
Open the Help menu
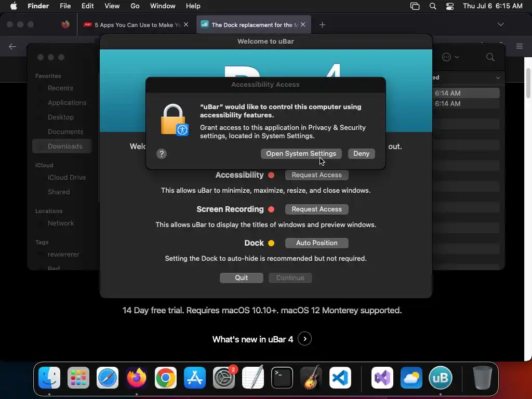(x=193, y=6)
